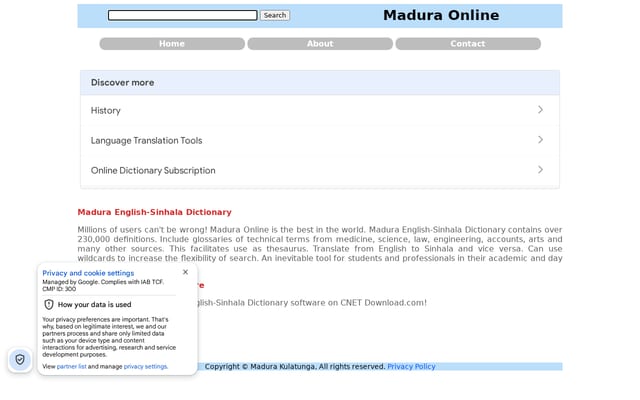The image size is (640, 400).
Task: Click Madura English-Sinhala Dictionary heading
Action: point(154,212)
